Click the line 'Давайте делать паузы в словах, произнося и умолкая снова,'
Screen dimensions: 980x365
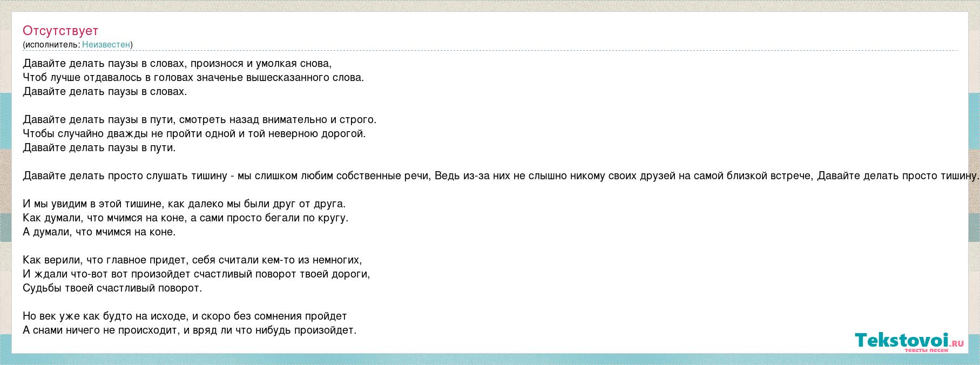tap(177, 64)
